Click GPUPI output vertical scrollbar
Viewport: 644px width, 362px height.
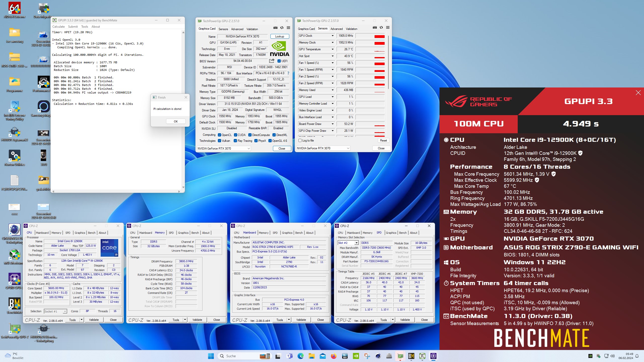183,110
